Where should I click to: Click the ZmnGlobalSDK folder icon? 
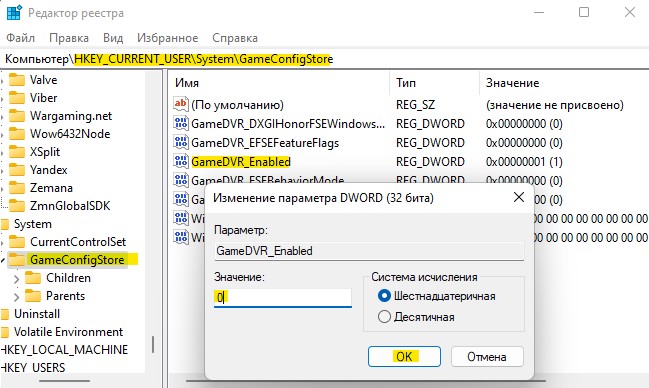tap(17, 206)
